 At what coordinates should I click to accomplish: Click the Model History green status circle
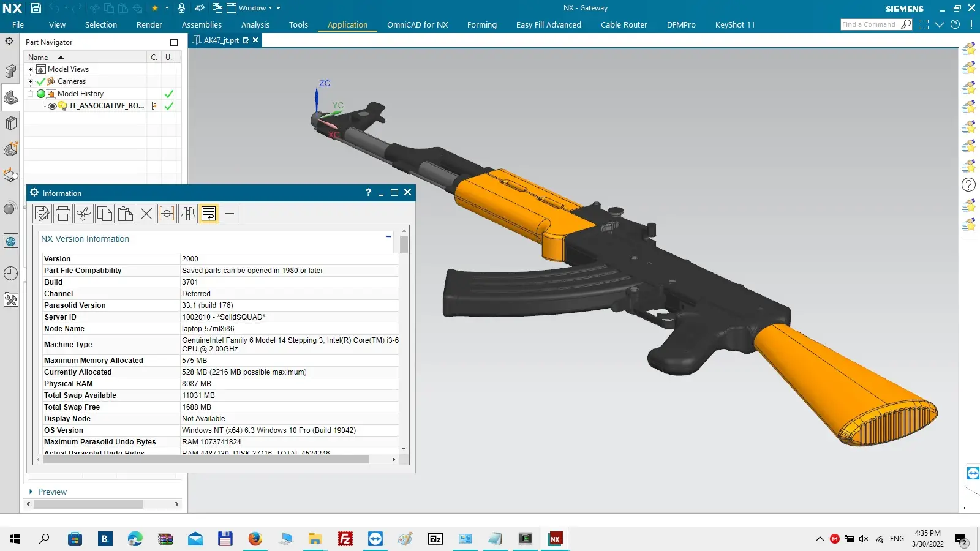[x=41, y=94]
